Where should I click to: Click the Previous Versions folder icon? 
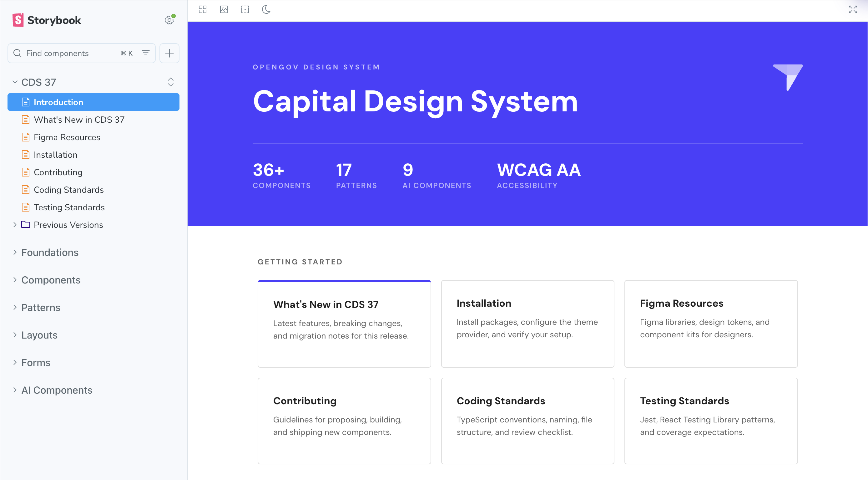(x=26, y=224)
